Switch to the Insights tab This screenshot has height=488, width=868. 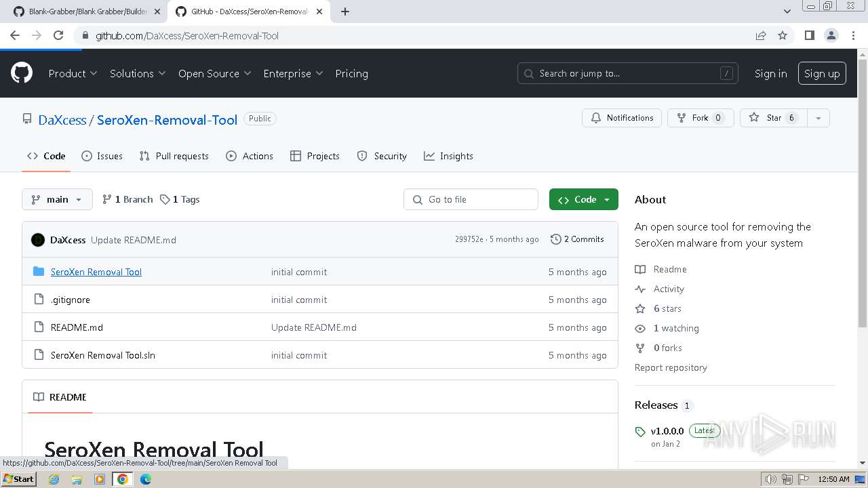448,156
